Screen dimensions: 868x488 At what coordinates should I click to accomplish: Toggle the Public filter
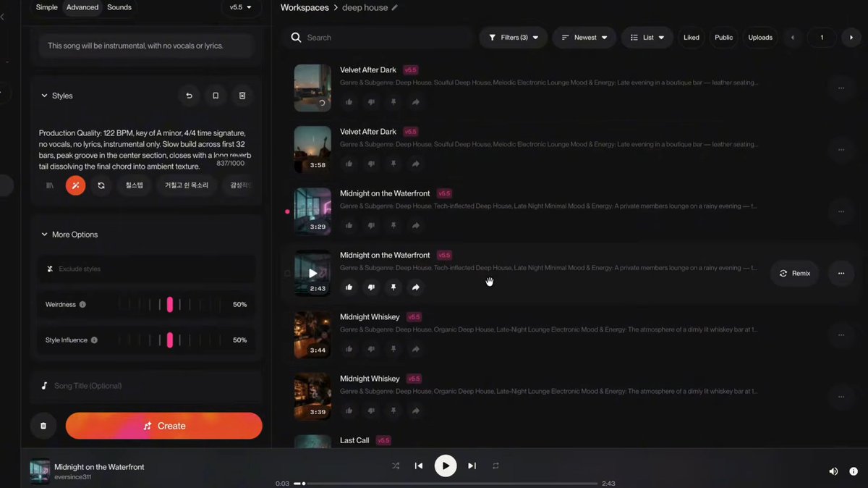point(723,38)
